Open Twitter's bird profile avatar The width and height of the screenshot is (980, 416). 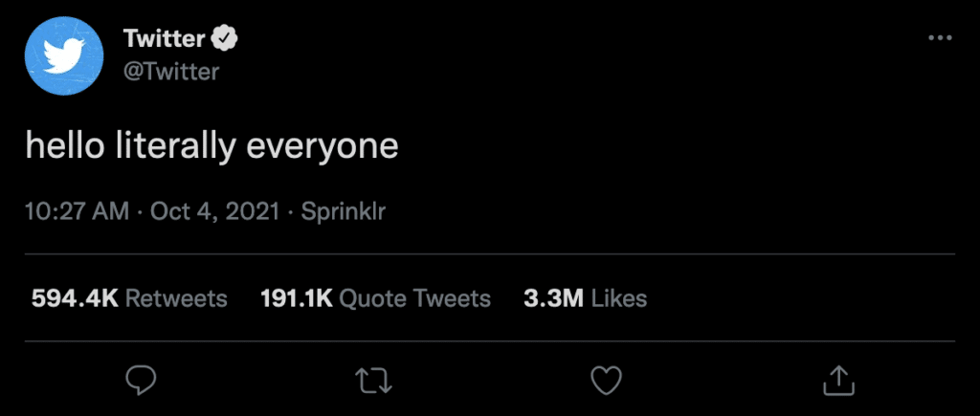[64, 55]
